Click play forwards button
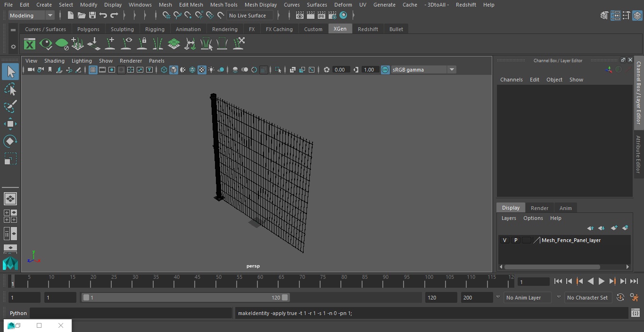Viewport: 644px width, 332px height. pyautogui.click(x=601, y=281)
